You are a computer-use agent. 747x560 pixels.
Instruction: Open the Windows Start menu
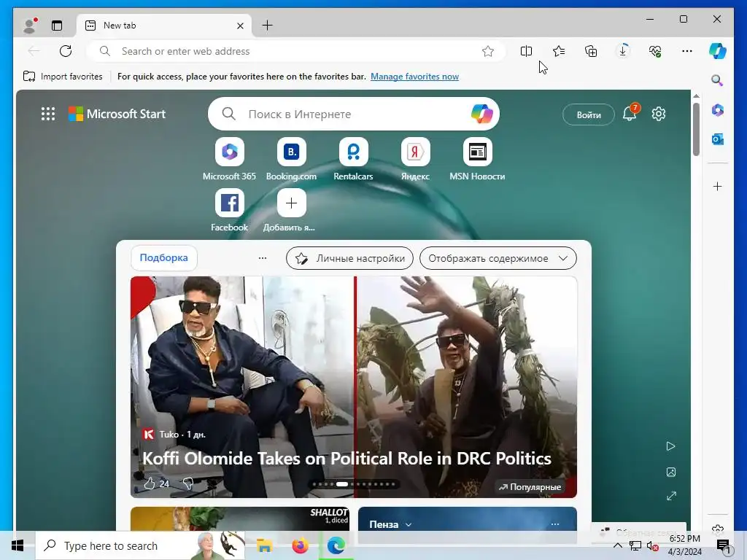18,545
